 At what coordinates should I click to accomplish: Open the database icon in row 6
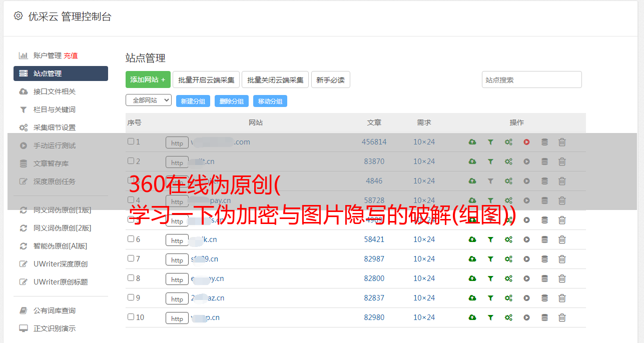[544, 239]
